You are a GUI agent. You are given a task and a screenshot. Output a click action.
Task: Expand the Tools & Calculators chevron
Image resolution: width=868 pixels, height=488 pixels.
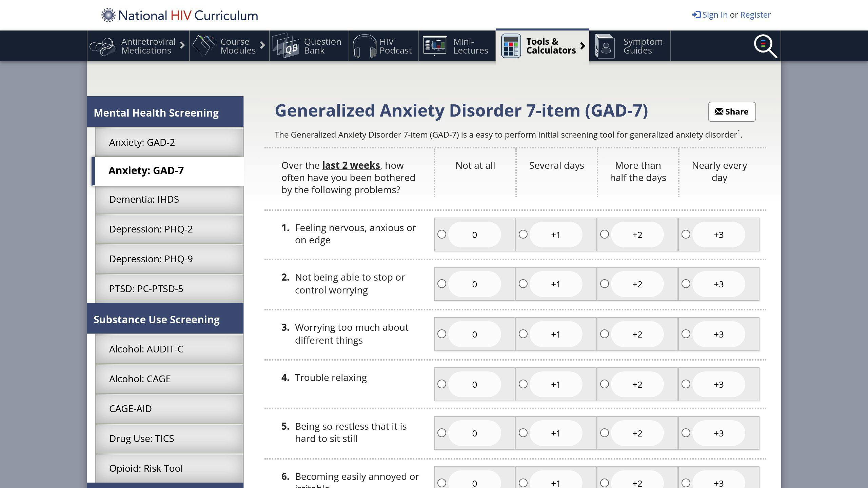(583, 46)
